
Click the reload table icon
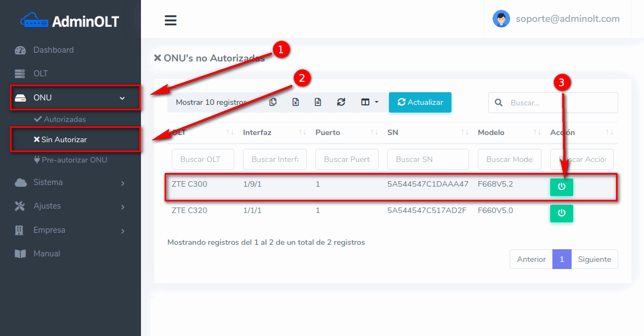point(341,102)
